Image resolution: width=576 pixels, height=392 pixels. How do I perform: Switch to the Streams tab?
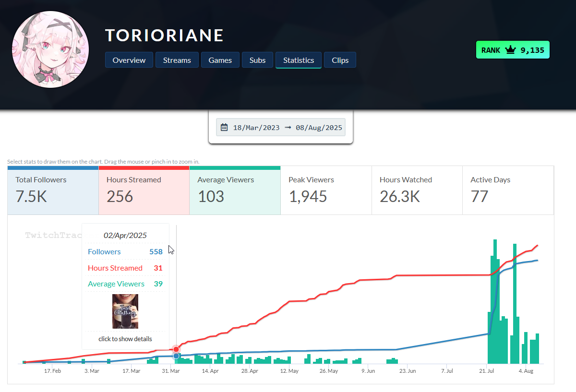pyautogui.click(x=177, y=60)
